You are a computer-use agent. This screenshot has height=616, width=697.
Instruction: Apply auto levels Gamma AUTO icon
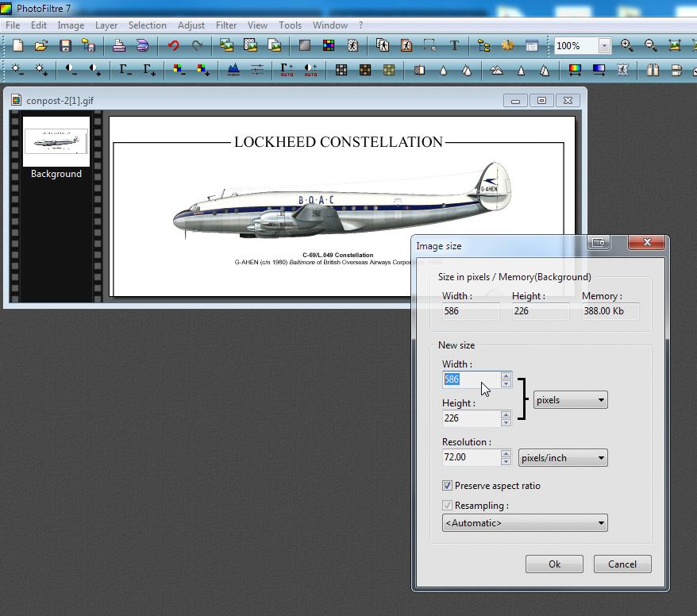[287, 70]
